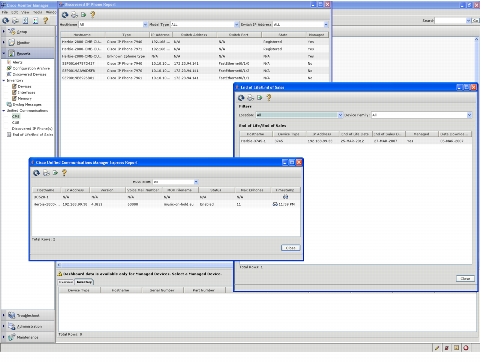Image resolution: width=483 pixels, height=363 pixels.
Task: Collapse the Unified Communications tree node
Action: pyautogui.click(x=4, y=111)
